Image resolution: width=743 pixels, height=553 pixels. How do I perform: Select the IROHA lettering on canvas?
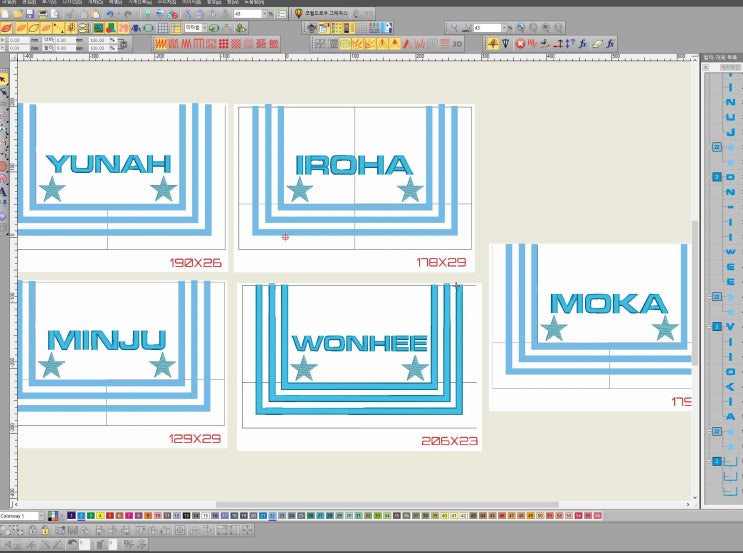coord(353,165)
